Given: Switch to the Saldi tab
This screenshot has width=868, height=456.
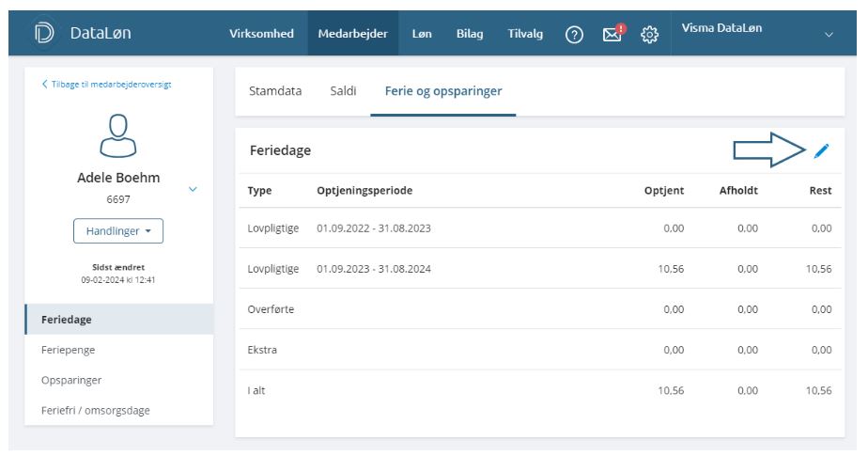Looking at the screenshot, I should 343,91.
